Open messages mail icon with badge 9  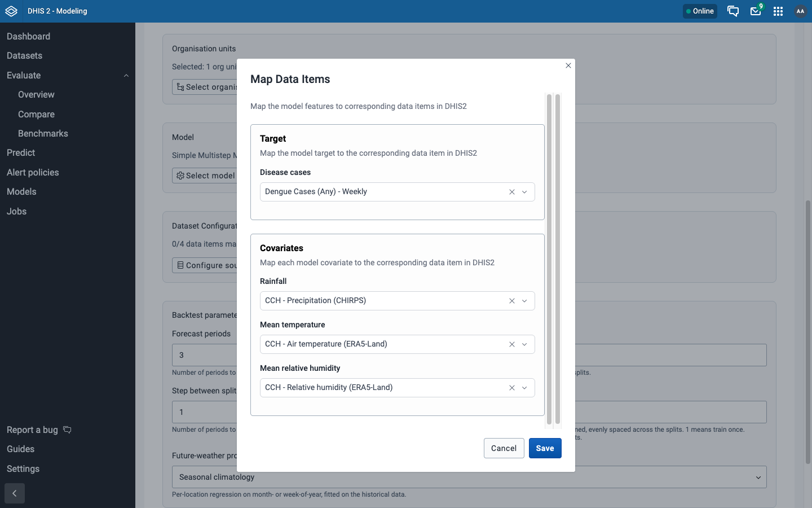756,11
